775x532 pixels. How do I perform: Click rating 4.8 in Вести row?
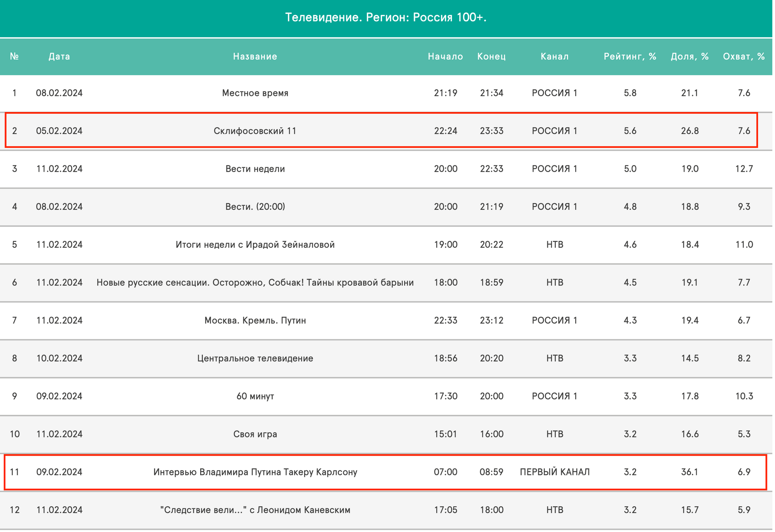click(630, 206)
